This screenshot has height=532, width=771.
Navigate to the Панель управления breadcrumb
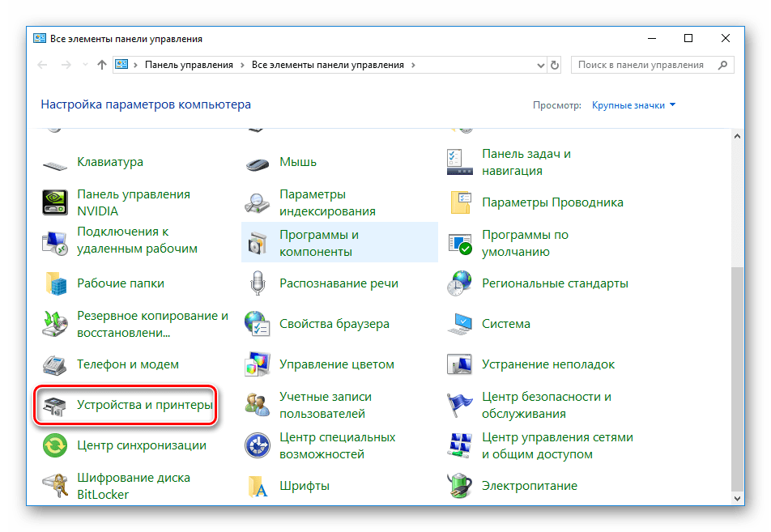pyautogui.click(x=189, y=65)
